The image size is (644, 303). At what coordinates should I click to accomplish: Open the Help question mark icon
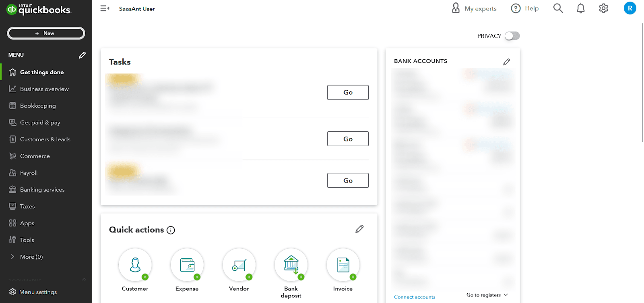(516, 8)
